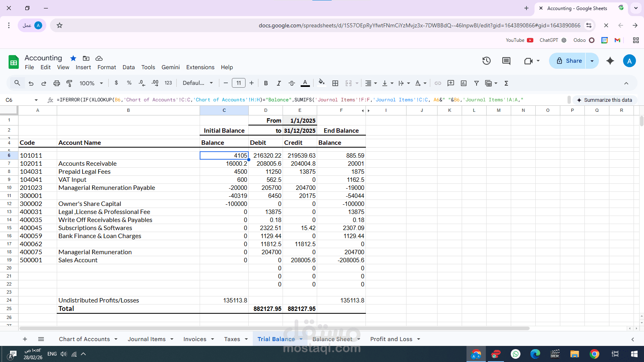Open the name box dropdown arrow
This screenshot has height=362, width=644.
36,100
